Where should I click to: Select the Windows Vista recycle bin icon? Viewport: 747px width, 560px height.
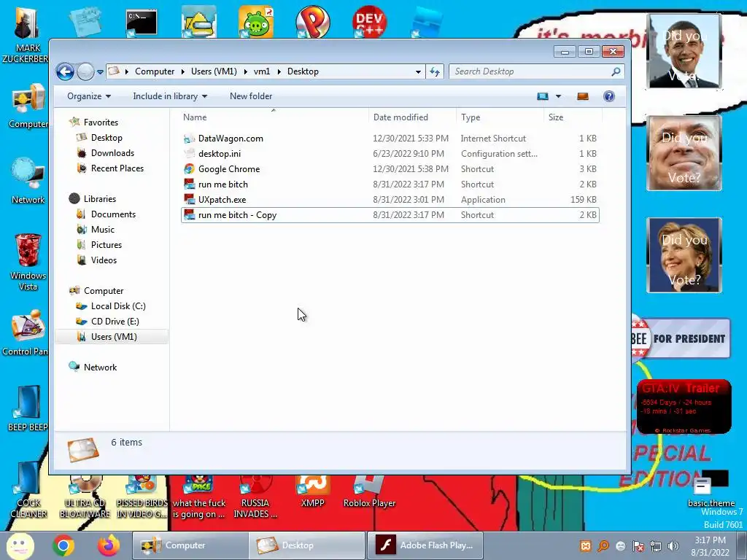[28, 262]
